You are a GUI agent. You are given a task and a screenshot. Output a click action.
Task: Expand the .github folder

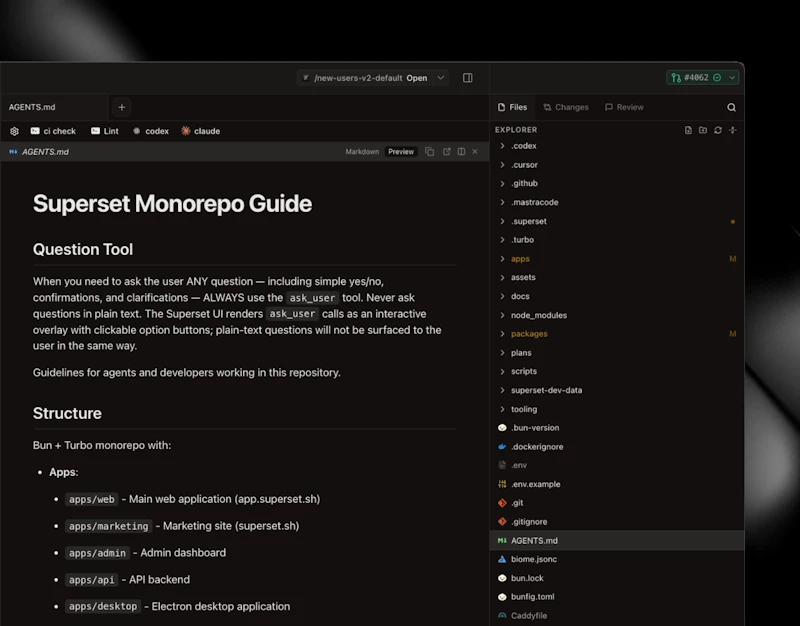[617, 183]
